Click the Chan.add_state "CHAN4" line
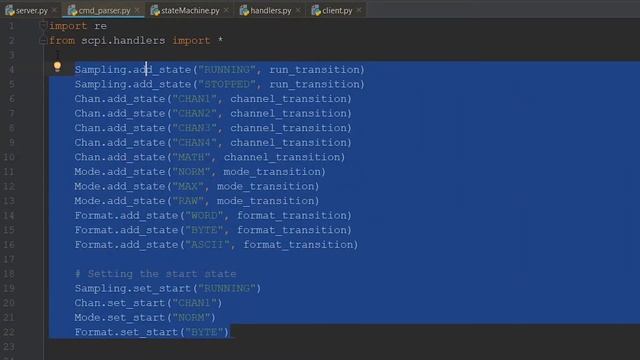This screenshot has width=640, height=360. pos(213,143)
